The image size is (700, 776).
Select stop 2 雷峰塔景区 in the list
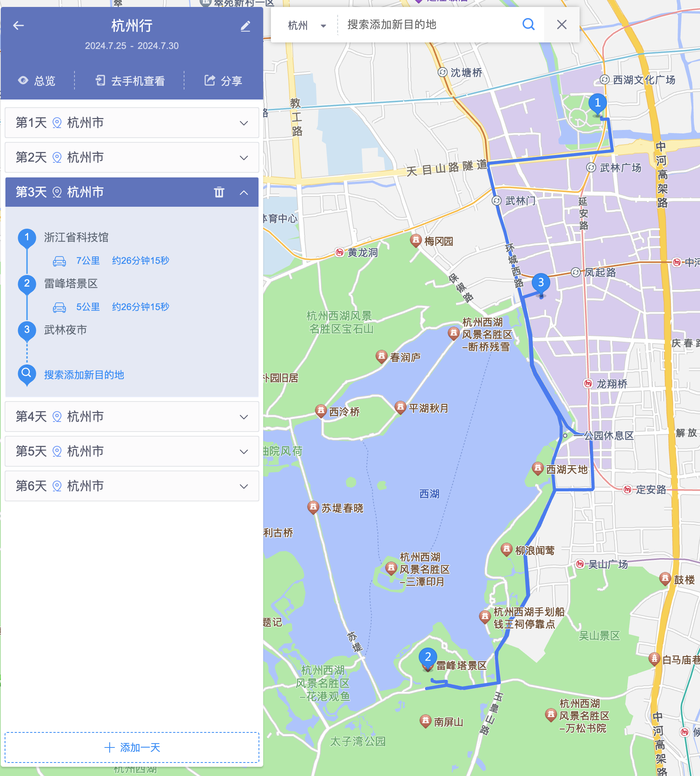[71, 283]
